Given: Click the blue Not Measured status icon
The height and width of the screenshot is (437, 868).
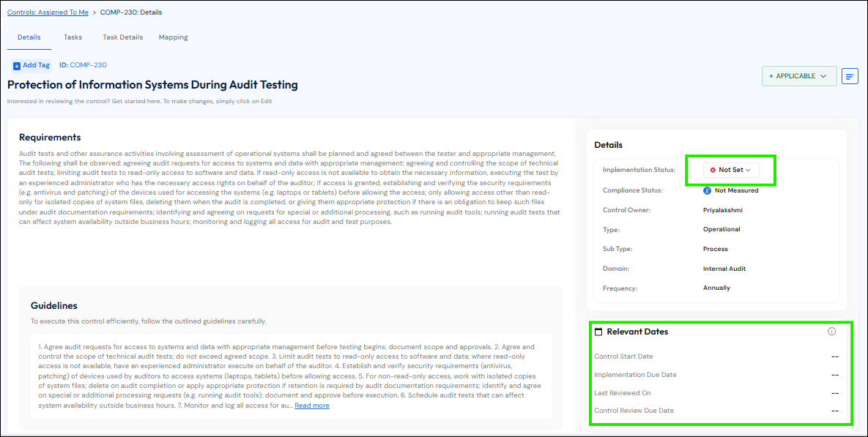Looking at the screenshot, I should coord(707,190).
